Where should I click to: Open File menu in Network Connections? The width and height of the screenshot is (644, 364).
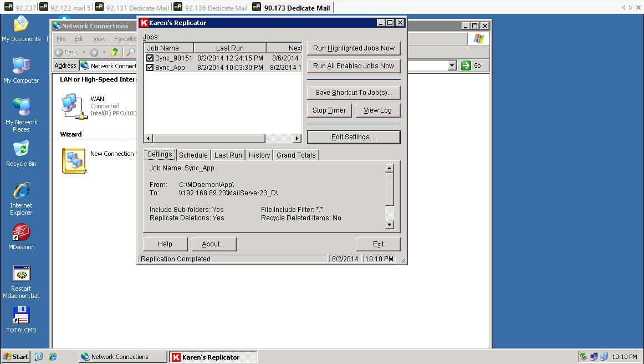click(61, 39)
